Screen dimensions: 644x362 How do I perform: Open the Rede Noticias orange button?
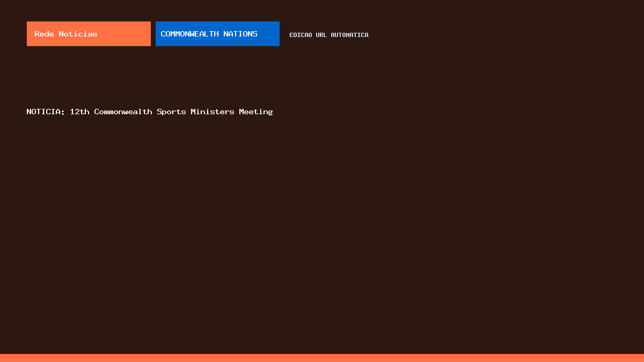(x=89, y=34)
